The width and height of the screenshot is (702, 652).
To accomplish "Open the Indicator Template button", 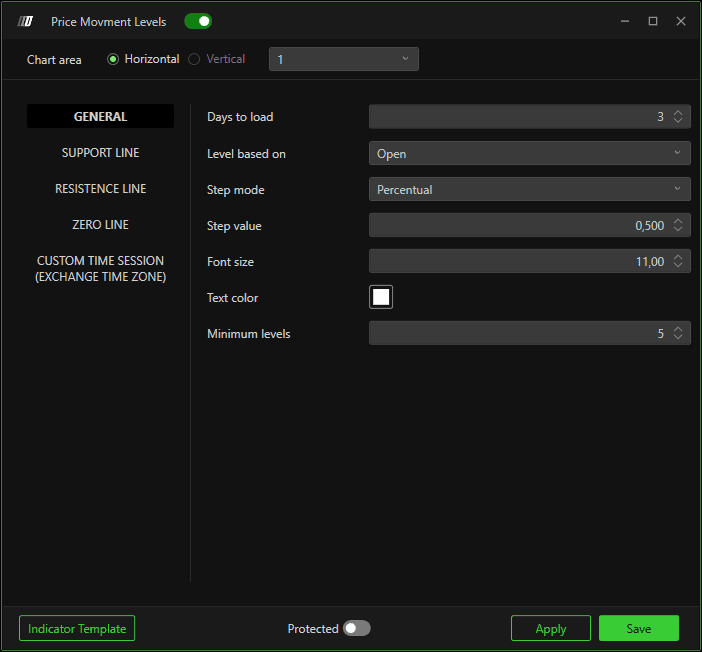I will (x=77, y=628).
